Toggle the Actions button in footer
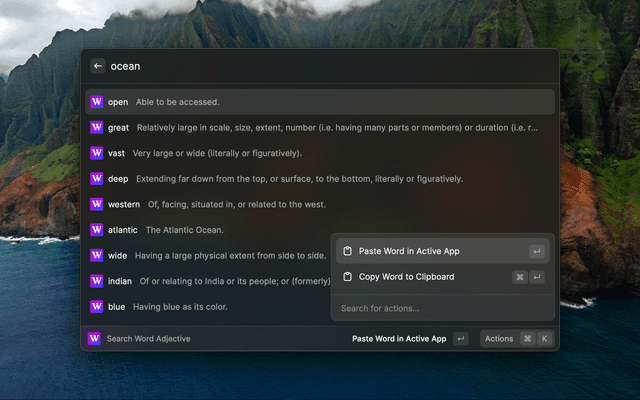The width and height of the screenshot is (640, 400). tap(515, 339)
